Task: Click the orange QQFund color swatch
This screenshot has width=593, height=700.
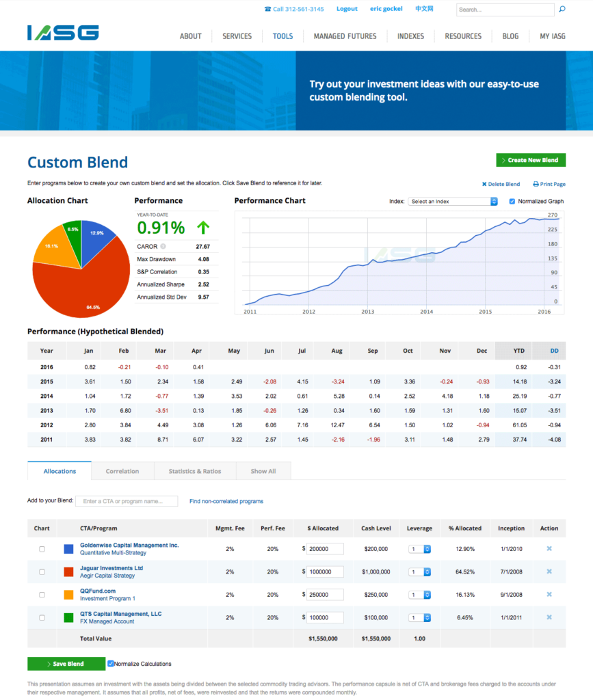Action: pyautogui.click(x=68, y=595)
